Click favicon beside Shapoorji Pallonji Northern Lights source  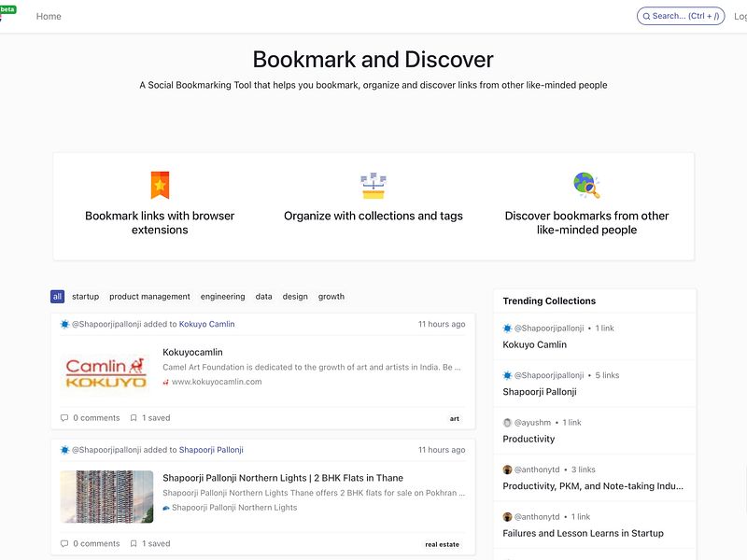[166, 508]
